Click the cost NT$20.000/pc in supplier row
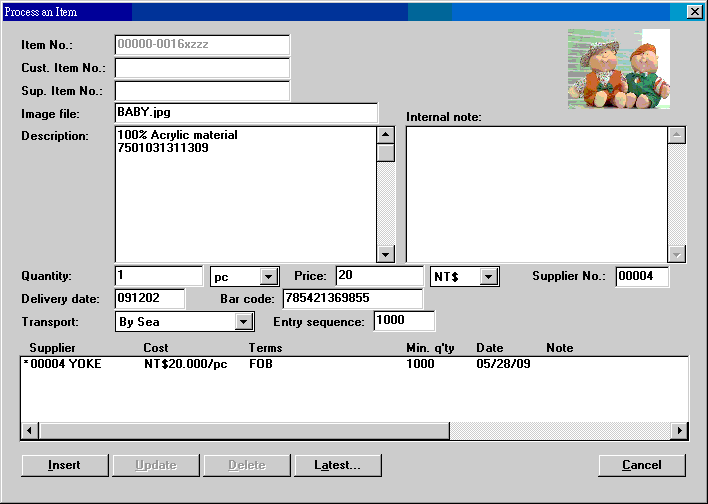 coord(186,364)
